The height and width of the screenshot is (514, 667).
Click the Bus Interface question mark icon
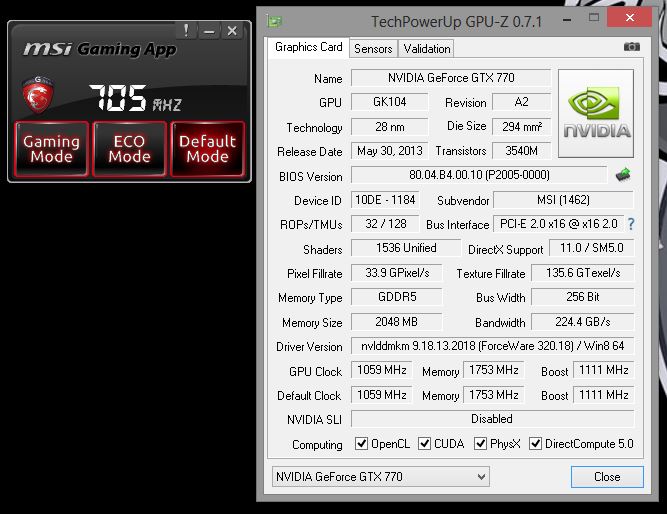click(631, 224)
